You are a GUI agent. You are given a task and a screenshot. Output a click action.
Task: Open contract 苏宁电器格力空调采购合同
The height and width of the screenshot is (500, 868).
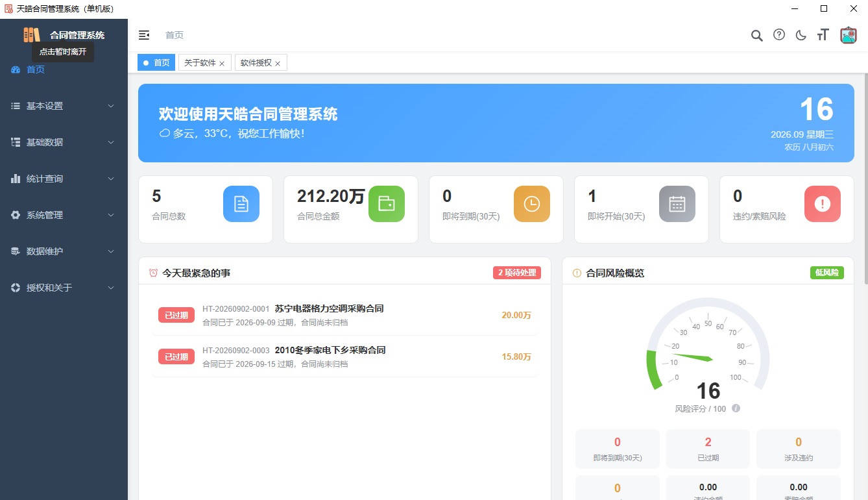tap(329, 308)
